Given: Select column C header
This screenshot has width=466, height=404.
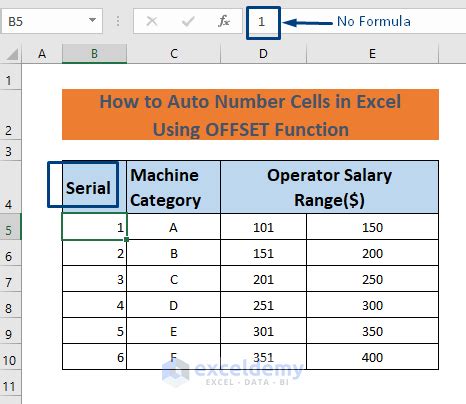Looking at the screenshot, I should (x=174, y=54).
